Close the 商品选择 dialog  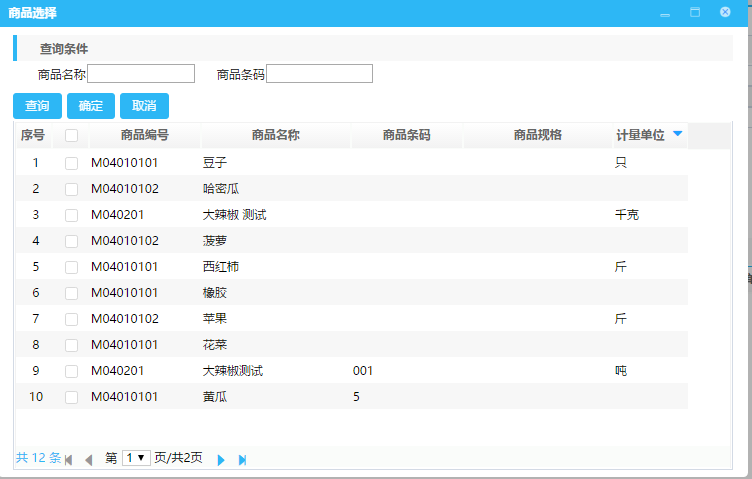pos(725,12)
